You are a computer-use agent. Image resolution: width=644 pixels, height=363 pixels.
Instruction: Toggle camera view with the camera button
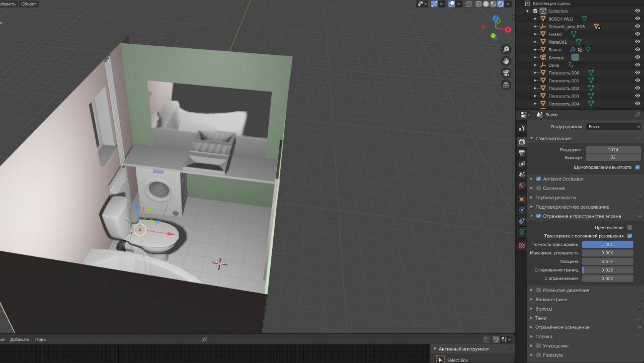click(506, 73)
